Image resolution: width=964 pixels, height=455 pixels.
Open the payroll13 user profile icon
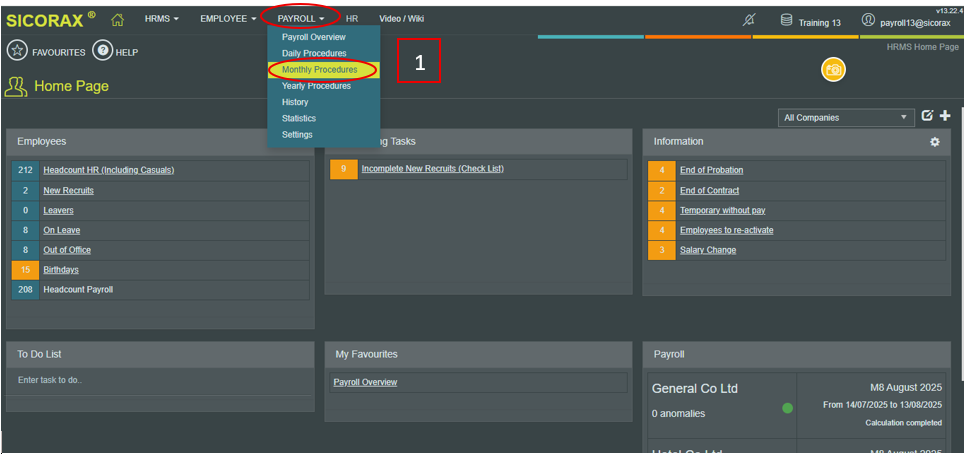tap(868, 20)
